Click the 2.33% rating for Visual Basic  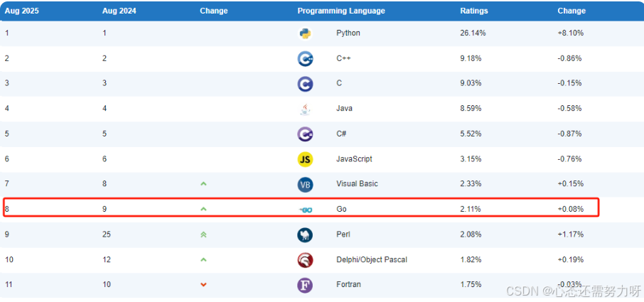[471, 184]
